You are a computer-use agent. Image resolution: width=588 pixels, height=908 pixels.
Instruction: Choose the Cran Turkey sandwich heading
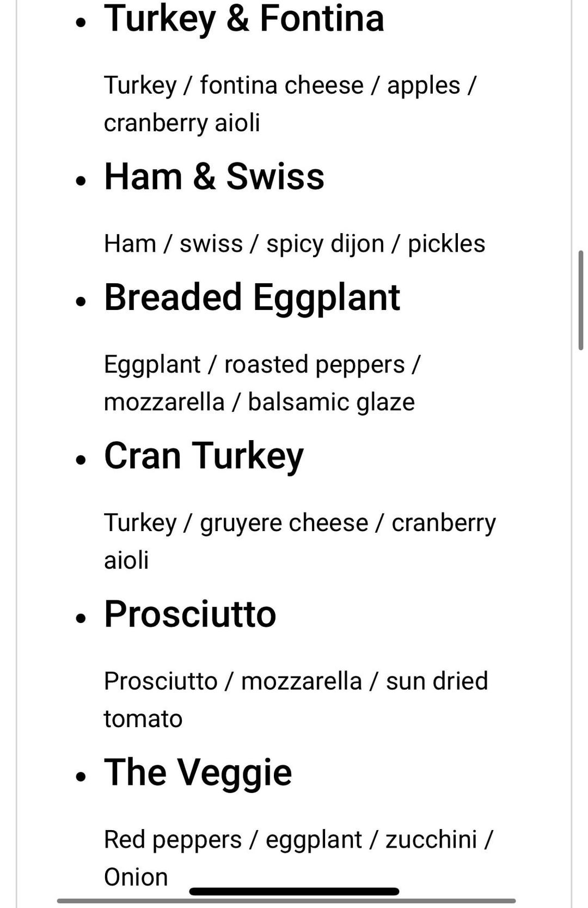[204, 456]
